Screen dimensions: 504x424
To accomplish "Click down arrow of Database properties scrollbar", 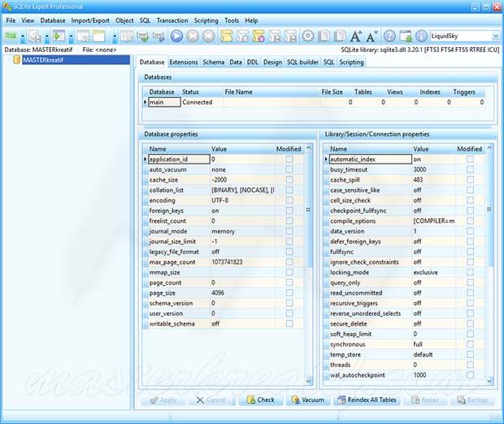I will pyautogui.click(x=309, y=381).
